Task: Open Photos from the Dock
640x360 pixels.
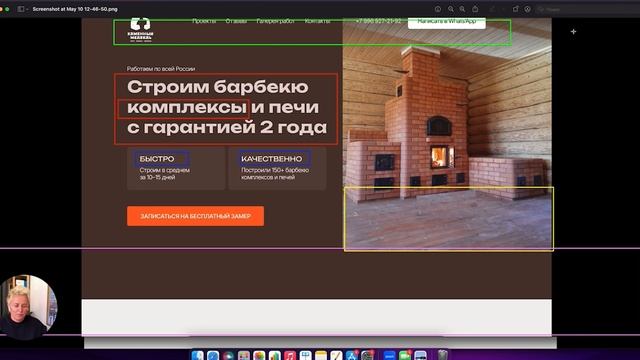Action: (259, 356)
